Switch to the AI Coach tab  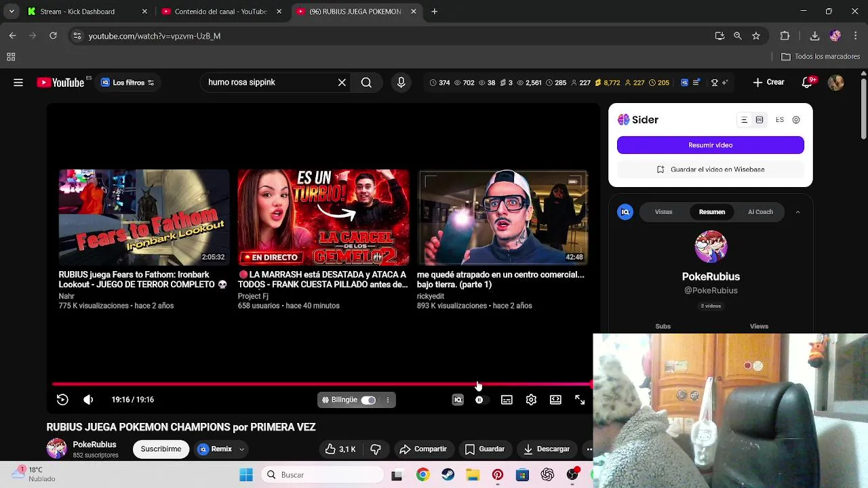pos(760,212)
